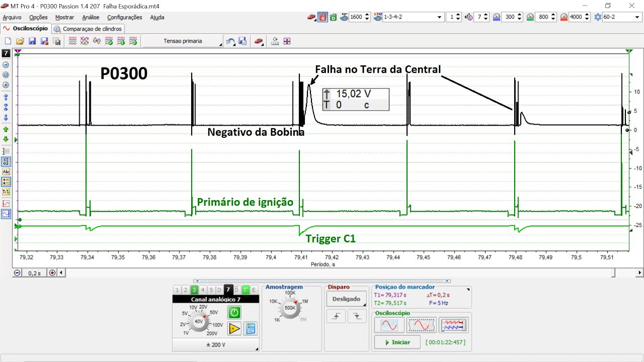
Task: Click the ruler measurement icon
Action: coord(275,41)
